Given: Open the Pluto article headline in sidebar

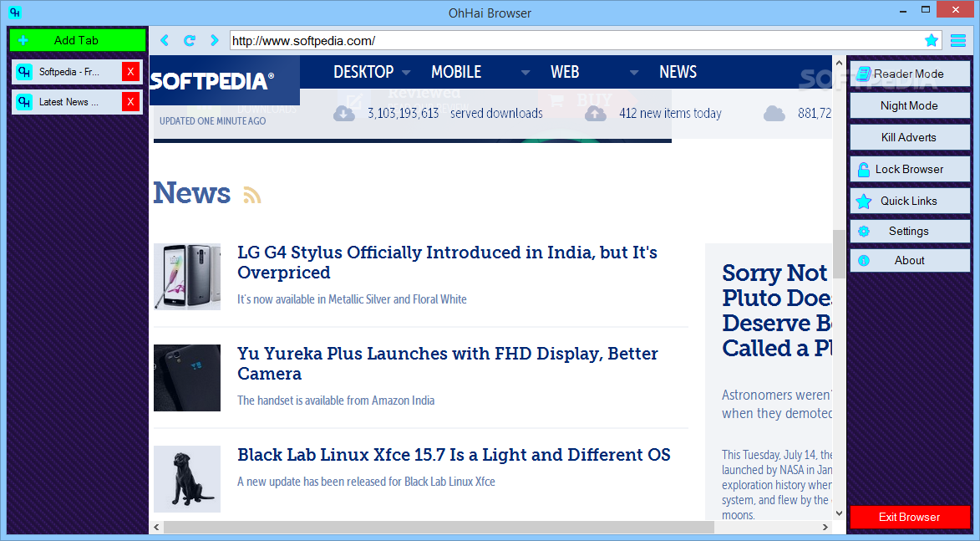Looking at the screenshot, I should [x=777, y=310].
